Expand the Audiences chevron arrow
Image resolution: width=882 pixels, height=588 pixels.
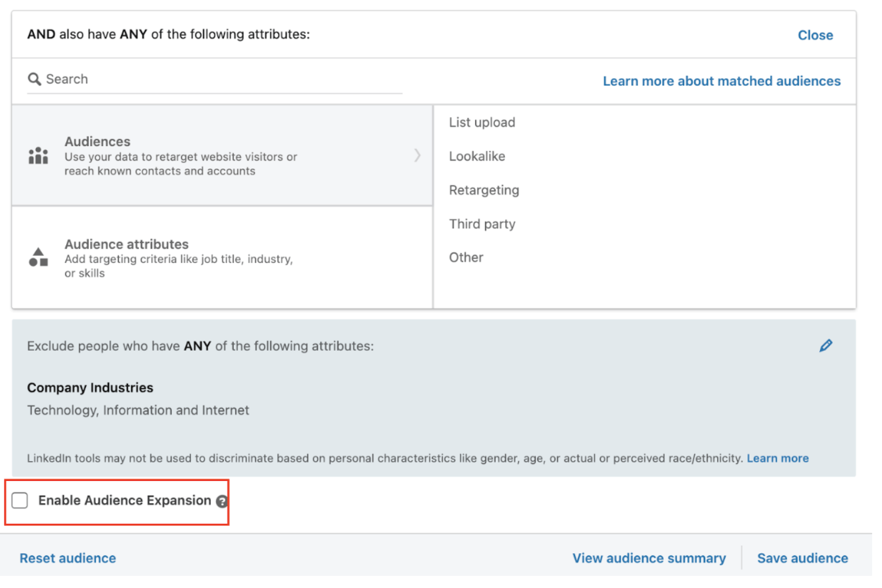tap(417, 155)
